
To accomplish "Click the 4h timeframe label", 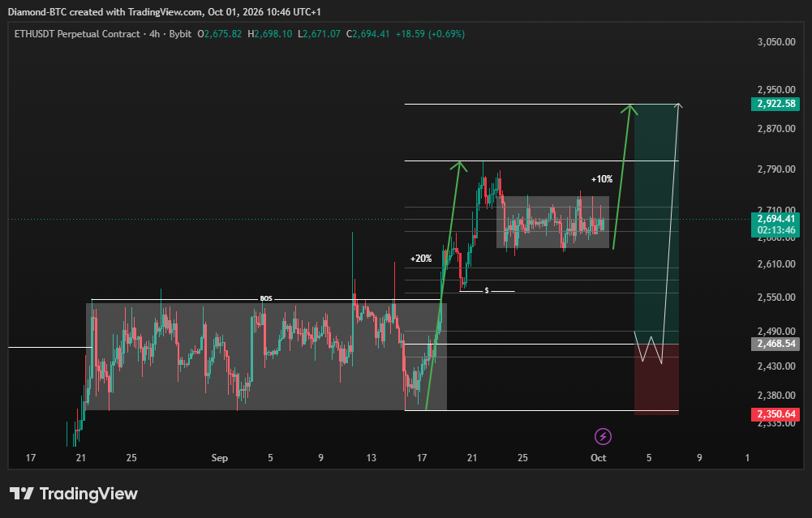I will 154,34.
